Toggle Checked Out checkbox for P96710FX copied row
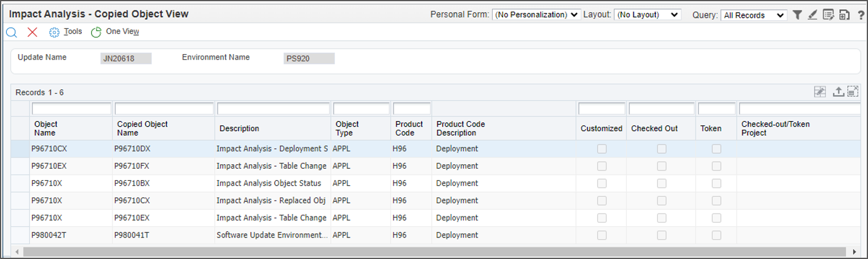 point(661,166)
